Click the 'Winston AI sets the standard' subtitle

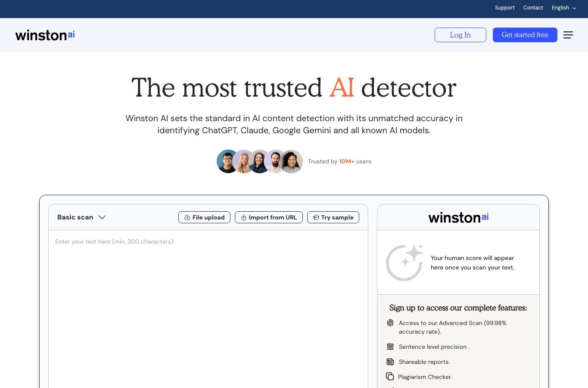click(x=294, y=124)
